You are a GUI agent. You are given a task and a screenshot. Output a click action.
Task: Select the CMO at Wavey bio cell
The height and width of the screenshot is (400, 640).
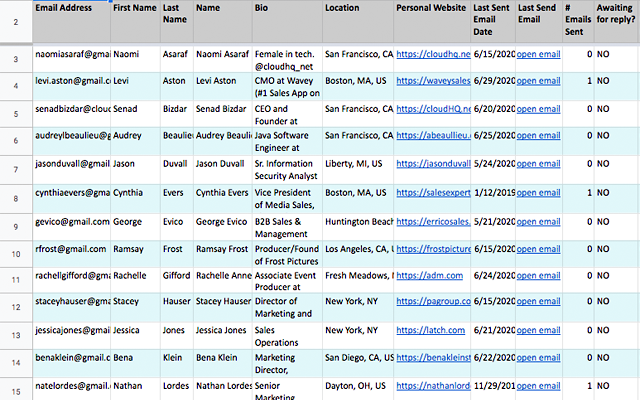[x=287, y=87]
